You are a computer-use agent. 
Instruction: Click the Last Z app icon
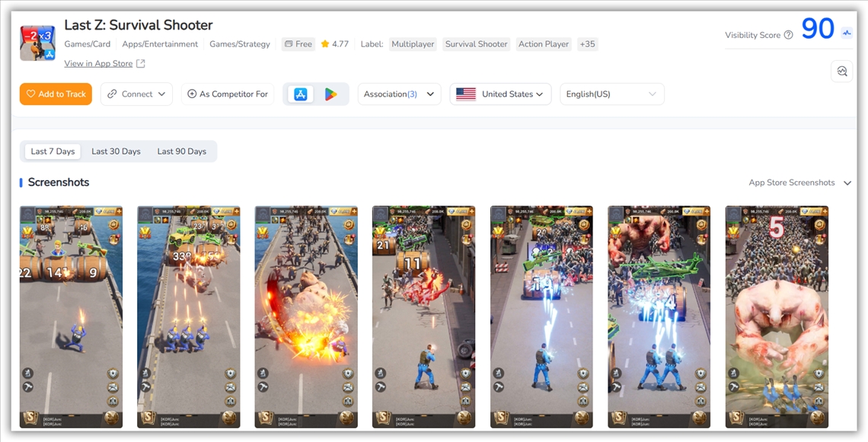coord(37,43)
